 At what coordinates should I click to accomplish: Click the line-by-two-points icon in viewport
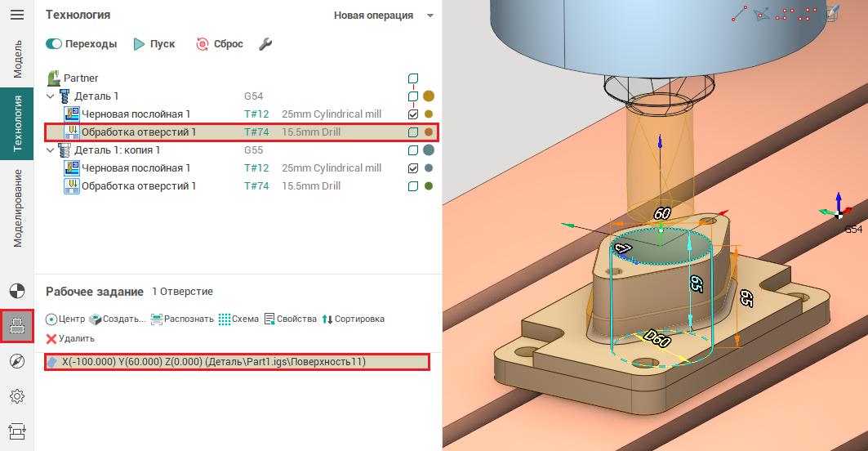point(739,14)
